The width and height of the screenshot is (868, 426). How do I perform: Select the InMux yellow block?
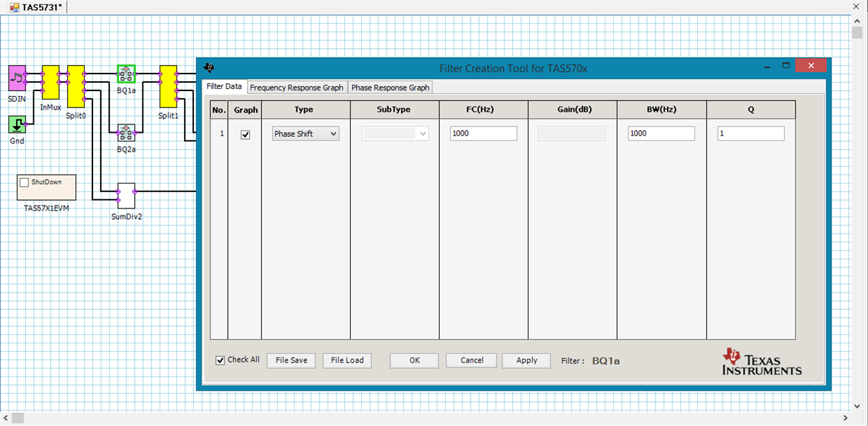click(50, 82)
